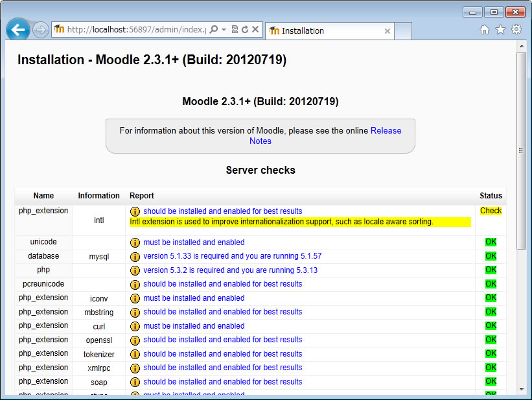Click the address bar URL field

[136, 30]
